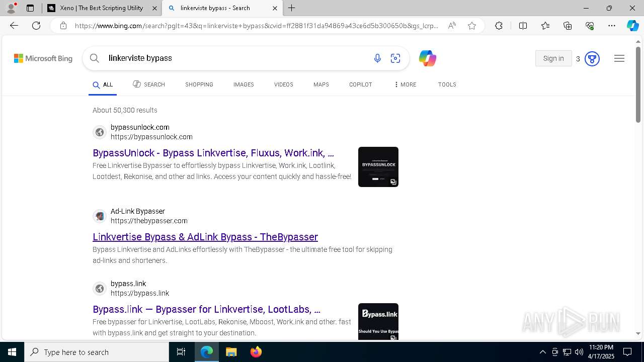Click the page vertical scrollbar thumb
Viewport: 644px width, 362px height.
tap(638, 84)
